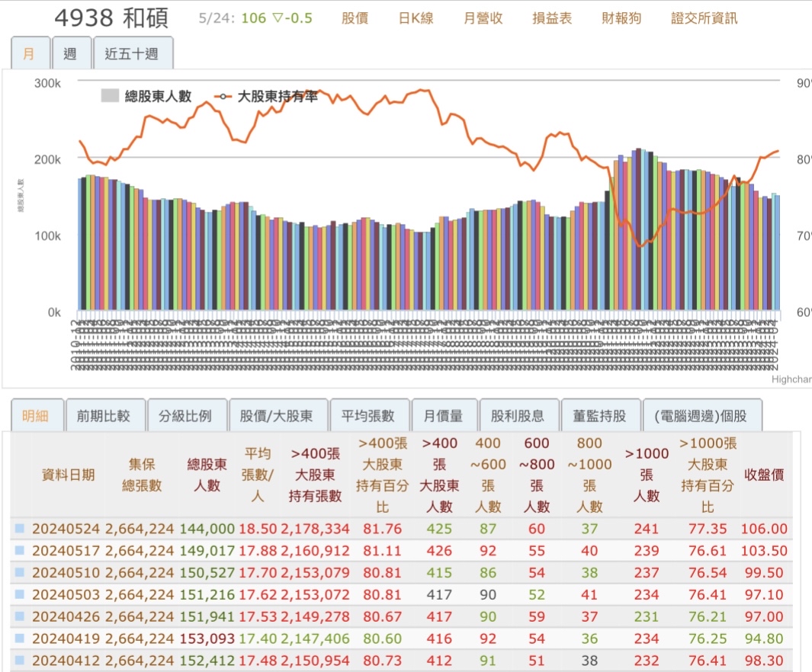
Task: Toggle the 總股東人數 legend series
Action: 146,96
